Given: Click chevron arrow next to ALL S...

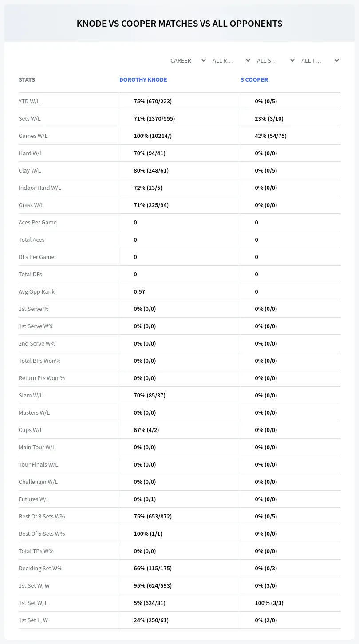Looking at the screenshot, I should tap(292, 60).
